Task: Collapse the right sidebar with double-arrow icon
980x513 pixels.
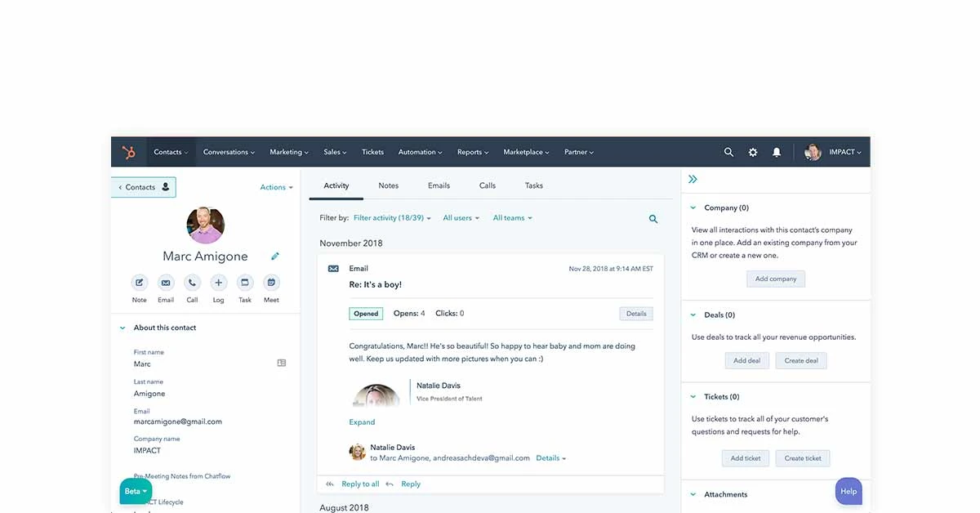Action: (x=693, y=180)
